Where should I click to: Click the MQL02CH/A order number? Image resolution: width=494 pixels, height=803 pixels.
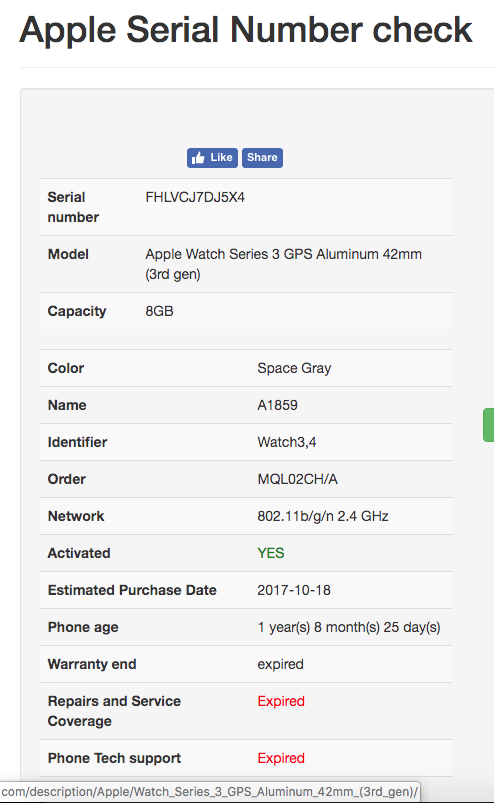pos(297,479)
